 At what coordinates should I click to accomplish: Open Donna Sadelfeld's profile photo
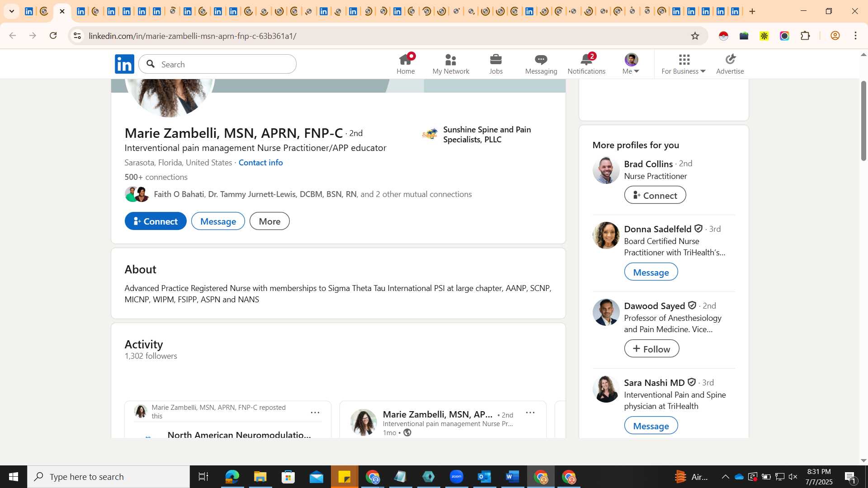coord(606,235)
